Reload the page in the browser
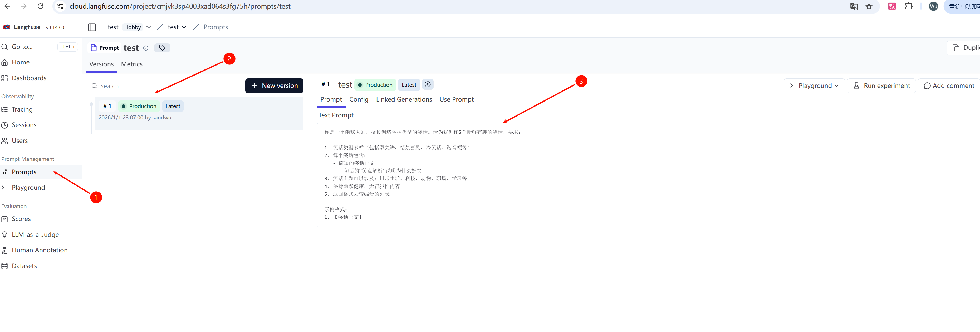 [x=40, y=7]
